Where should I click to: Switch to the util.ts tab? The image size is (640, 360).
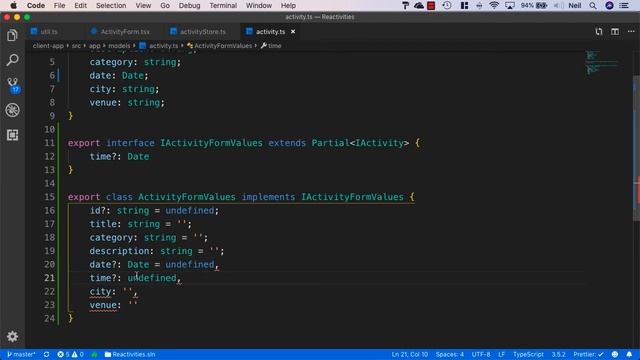pyautogui.click(x=49, y=31)
